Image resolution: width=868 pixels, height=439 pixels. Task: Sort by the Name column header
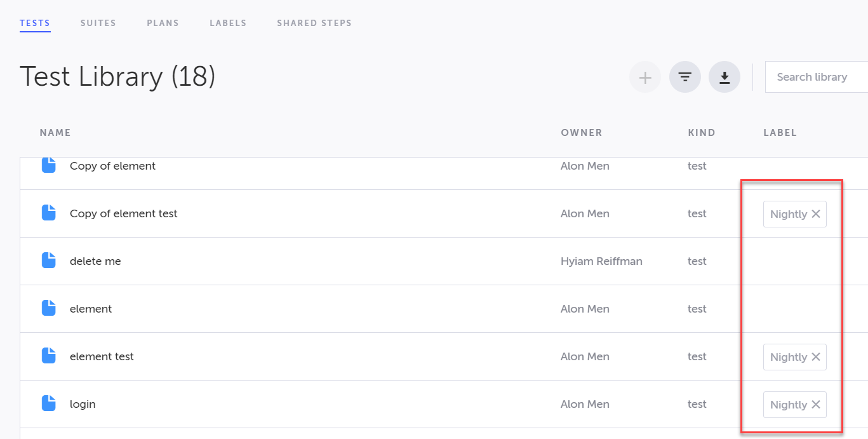[55, 133]
